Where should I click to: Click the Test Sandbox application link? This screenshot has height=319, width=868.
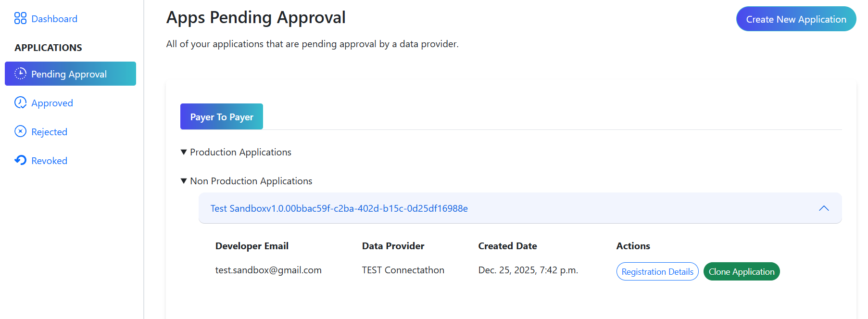[x=339, y=208]
